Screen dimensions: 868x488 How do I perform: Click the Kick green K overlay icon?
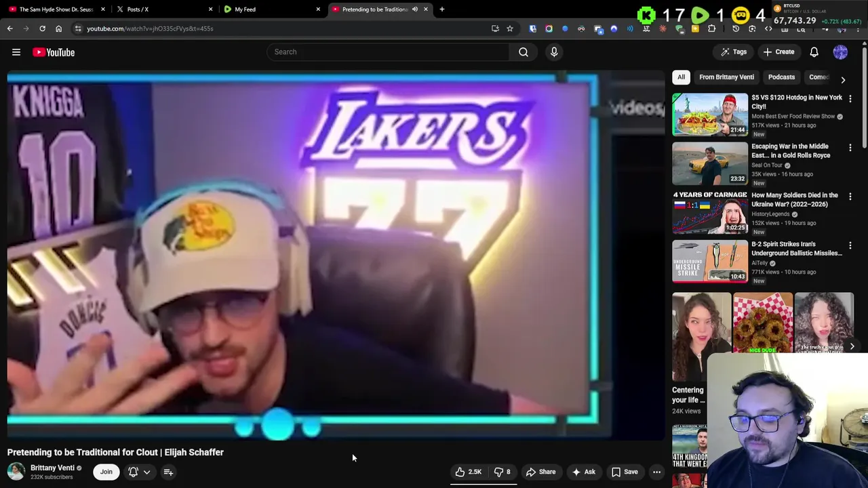646,15
